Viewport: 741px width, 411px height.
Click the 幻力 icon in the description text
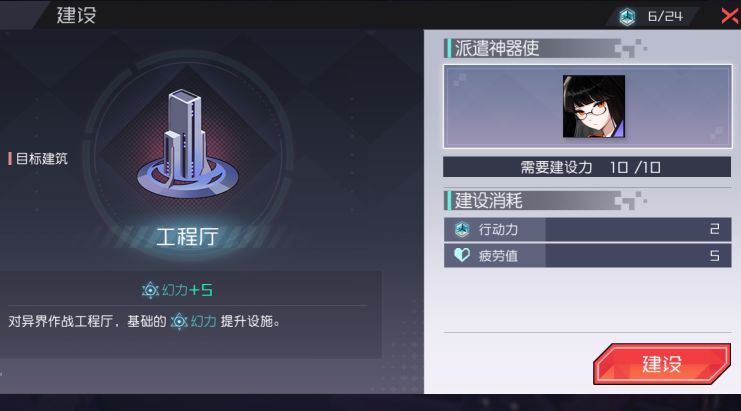tap(179, 322)
